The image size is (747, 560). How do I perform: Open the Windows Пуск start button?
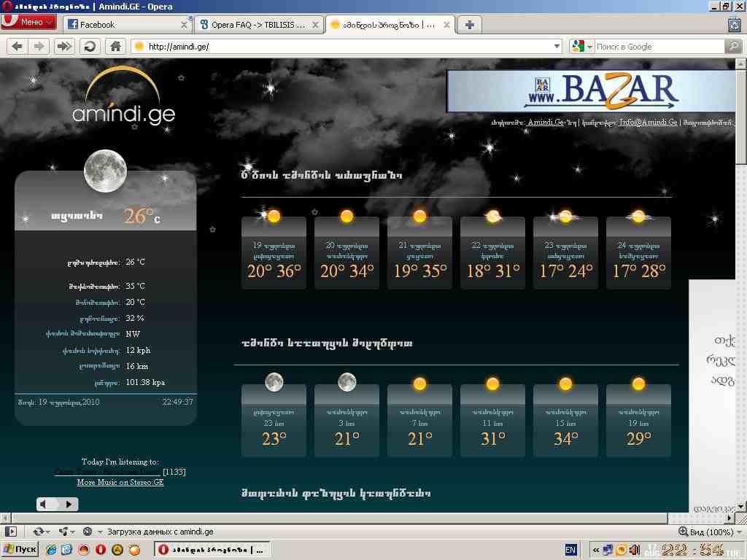20,549
